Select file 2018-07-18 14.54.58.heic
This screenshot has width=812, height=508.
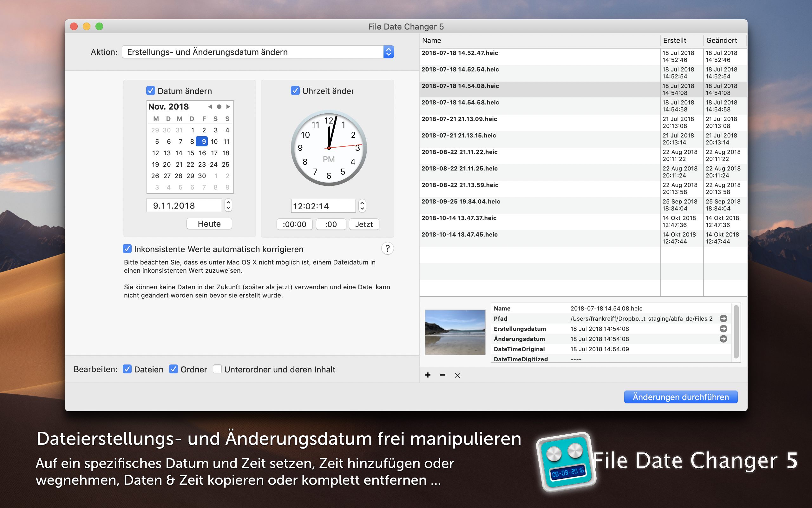coord(583,106)
